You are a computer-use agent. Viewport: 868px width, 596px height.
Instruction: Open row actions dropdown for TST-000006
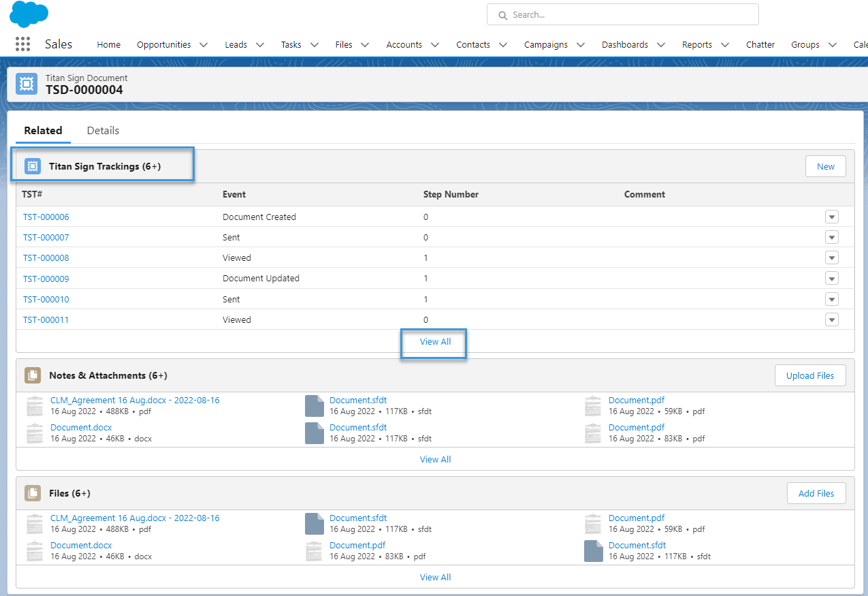[831, 217]
